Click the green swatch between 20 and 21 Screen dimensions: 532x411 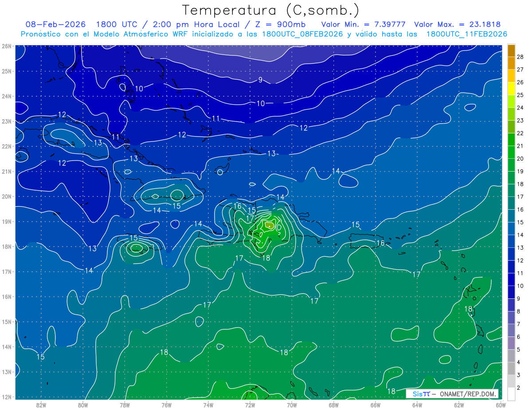pos(511,152)
